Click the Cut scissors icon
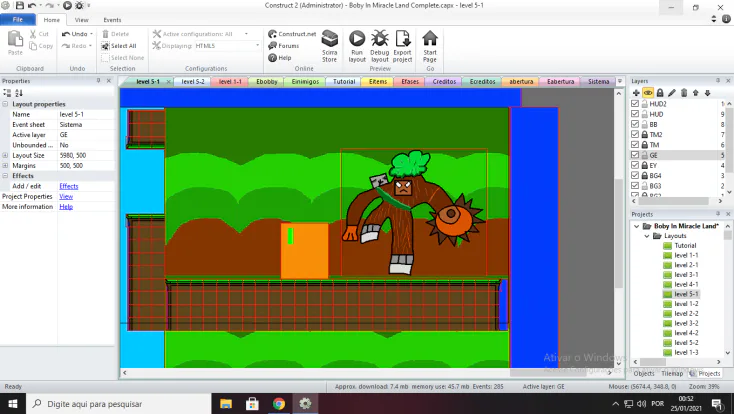Viewport: 734px width, 414px height. [x=33, y=34]
